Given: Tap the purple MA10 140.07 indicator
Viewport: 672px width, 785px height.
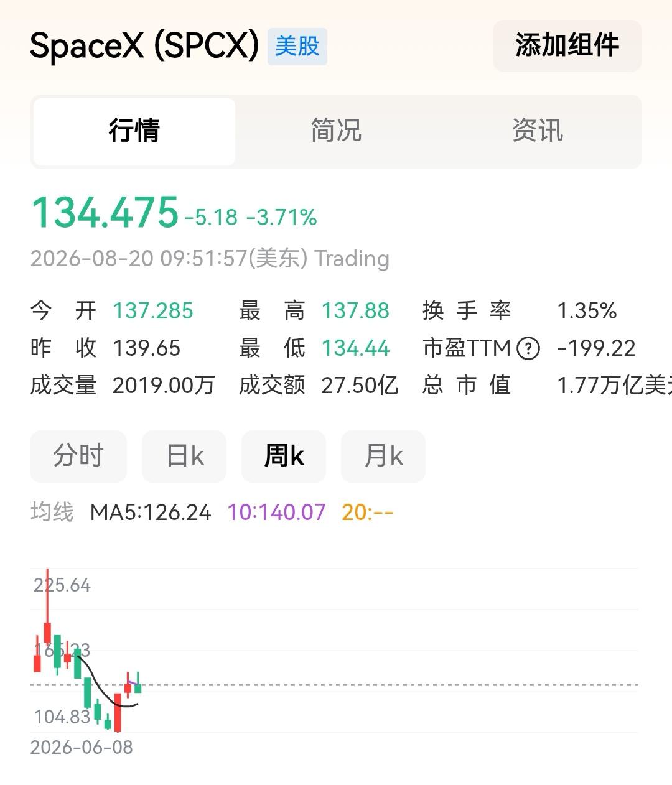Looking at the screenshot, I should pyautogui.click(x=276, y=513).
